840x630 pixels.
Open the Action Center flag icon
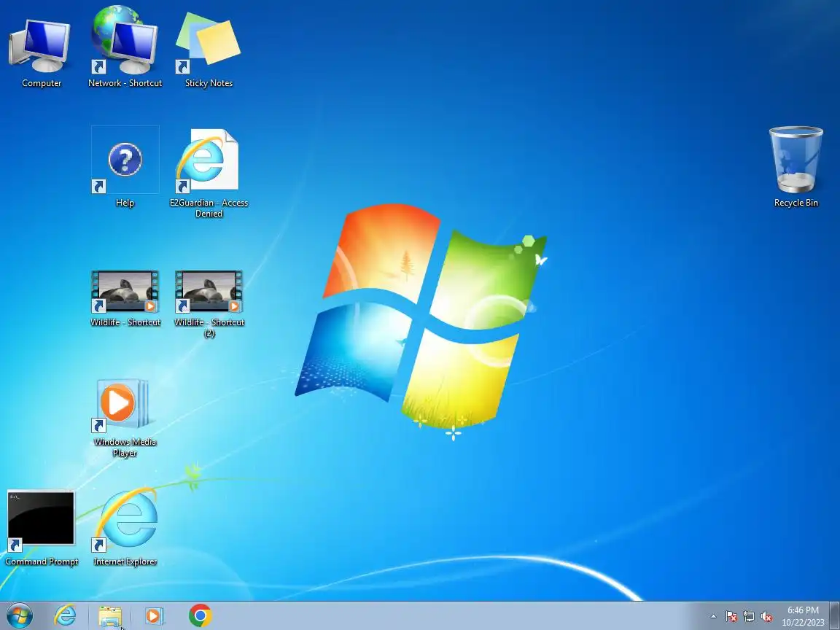point(731,617)
